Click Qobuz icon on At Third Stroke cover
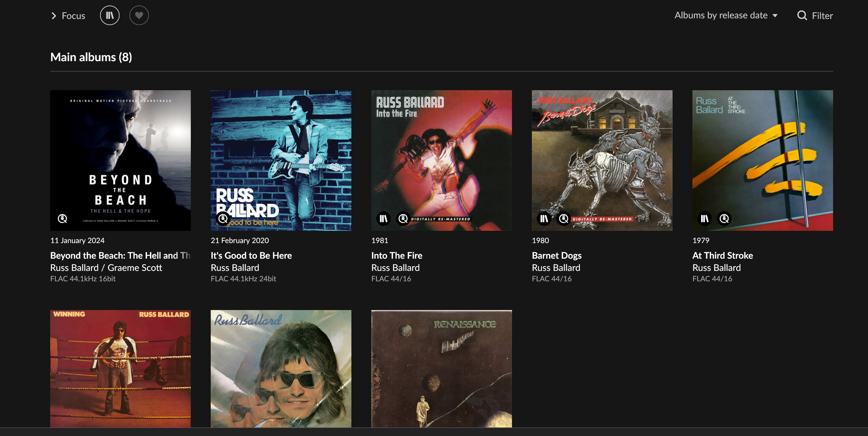Image resolution: width=868 pixels, height=436 pixels. coord(724,219)
